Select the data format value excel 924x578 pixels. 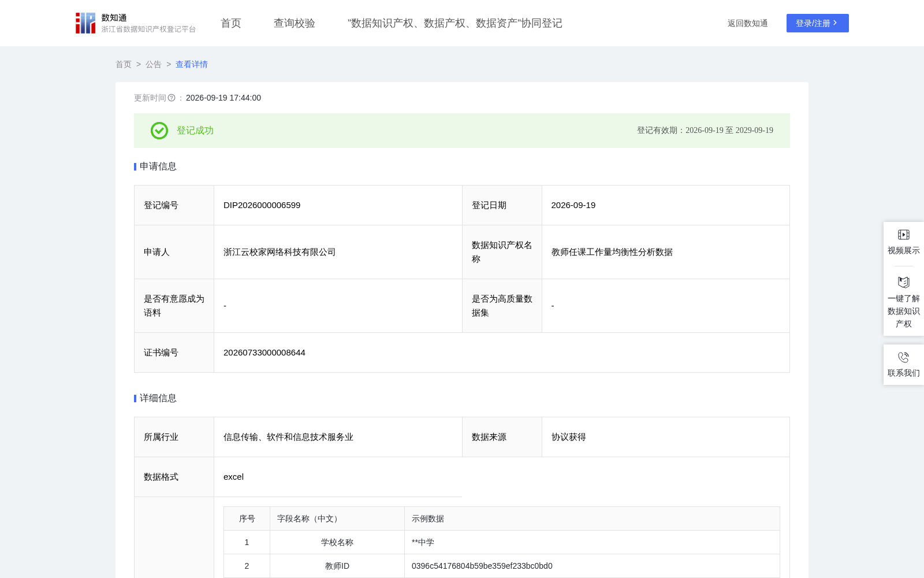[x=233, y=477]
